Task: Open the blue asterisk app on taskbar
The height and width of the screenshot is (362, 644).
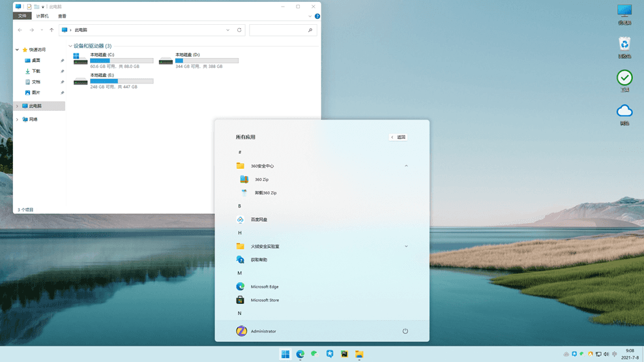Action: [x=330, y=354]
